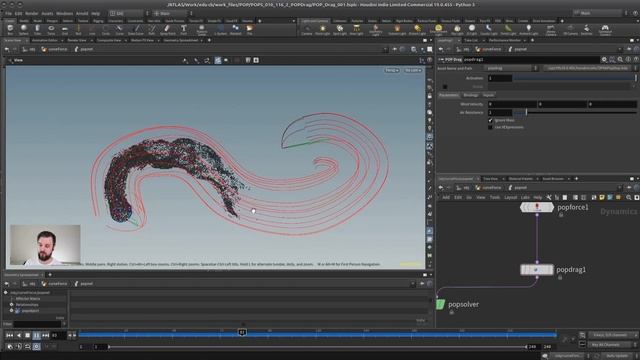Image resolution: width=640 pixels, height=360 pixels.
Task: Click the File shelf tool
Action: tap(249, 29)
